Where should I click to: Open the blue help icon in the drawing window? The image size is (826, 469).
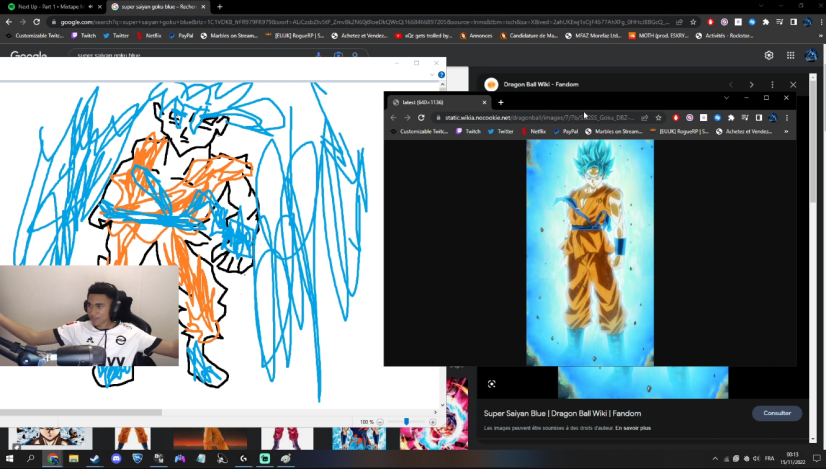coord(441,75)
